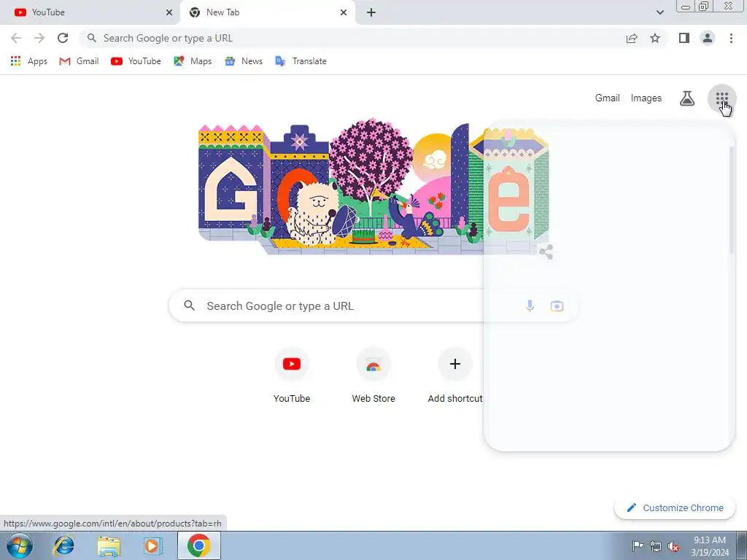Go back to previous page

(16, 38)
